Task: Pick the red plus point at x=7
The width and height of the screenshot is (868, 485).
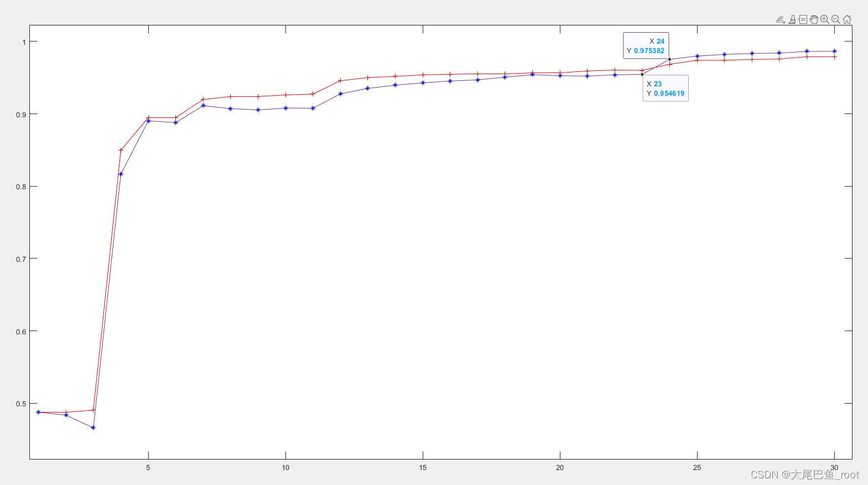Action: click(x=203, y=99)
